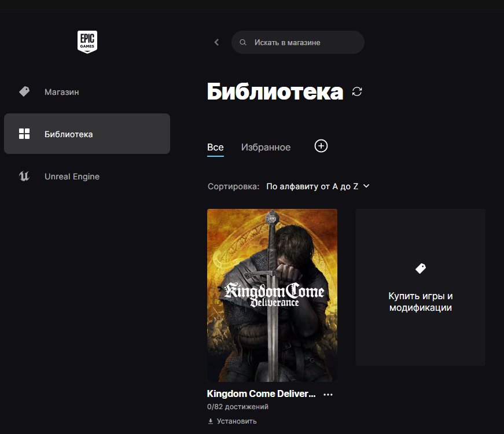504x434 pixels.
Task: Click the tag icon on the buy games tile
Action: point(421,269)
